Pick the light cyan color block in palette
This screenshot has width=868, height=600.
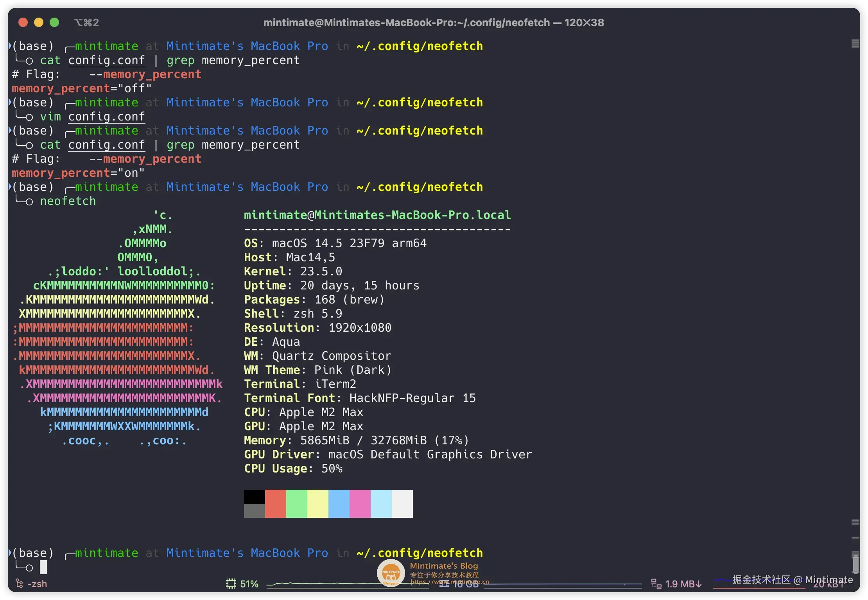point(381,504)
